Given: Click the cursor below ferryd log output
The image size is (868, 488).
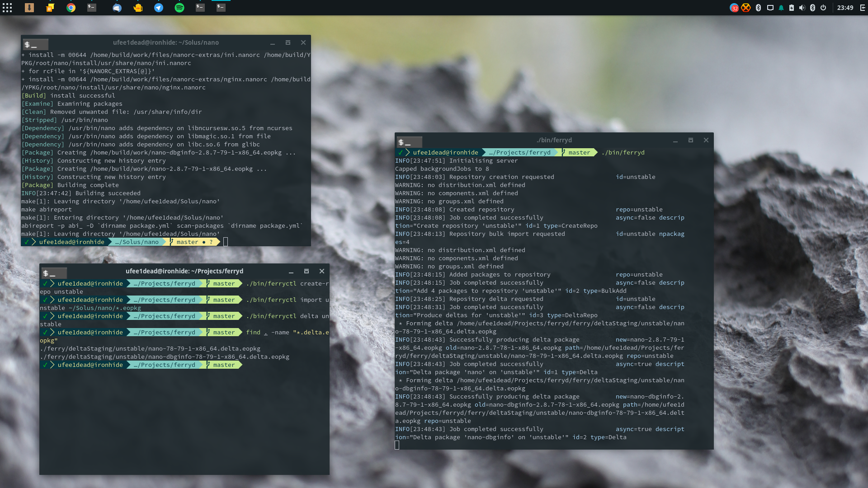Looking at the screenshot, I should 397,445.
